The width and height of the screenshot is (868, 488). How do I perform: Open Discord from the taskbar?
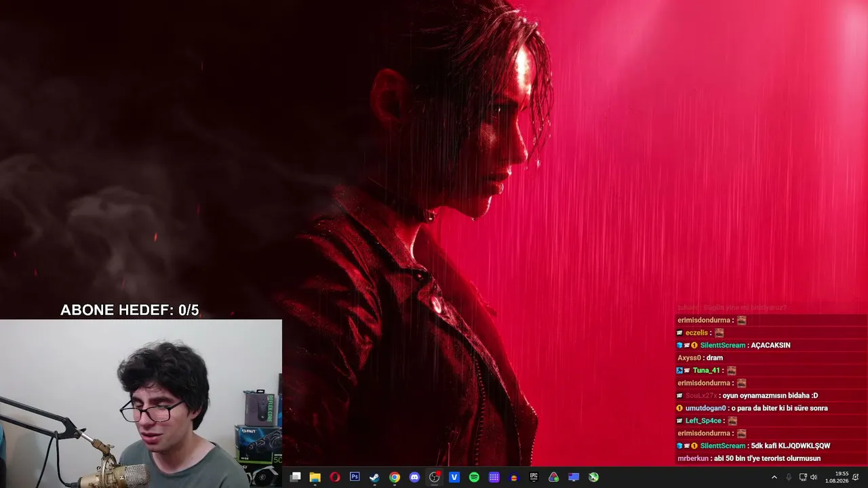click(414, 477)
